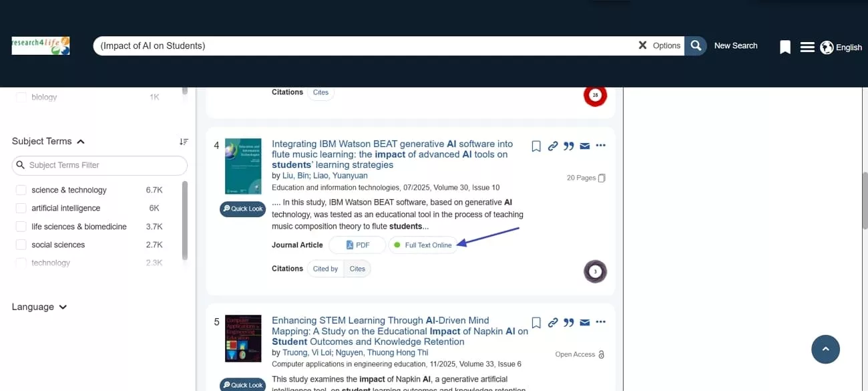Open the hamburger menu in header
The image size is (868, 391).
point(807,47)
